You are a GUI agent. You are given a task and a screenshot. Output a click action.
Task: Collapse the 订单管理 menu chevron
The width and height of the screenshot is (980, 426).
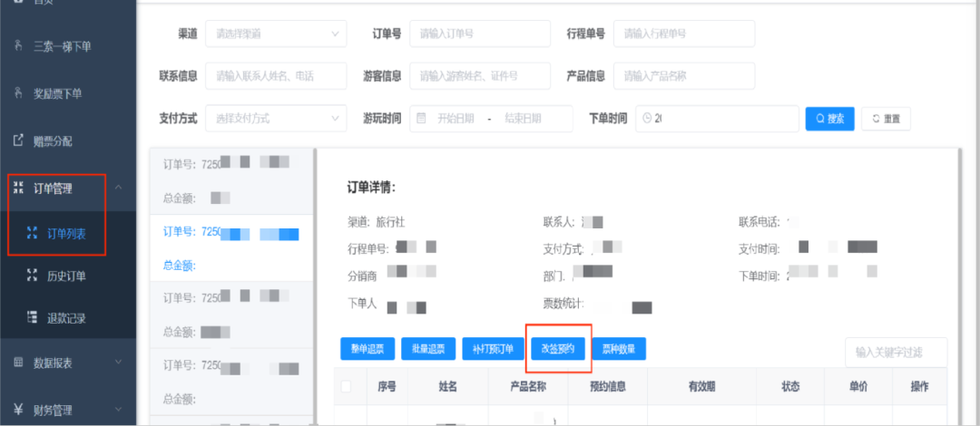point(119,188)
